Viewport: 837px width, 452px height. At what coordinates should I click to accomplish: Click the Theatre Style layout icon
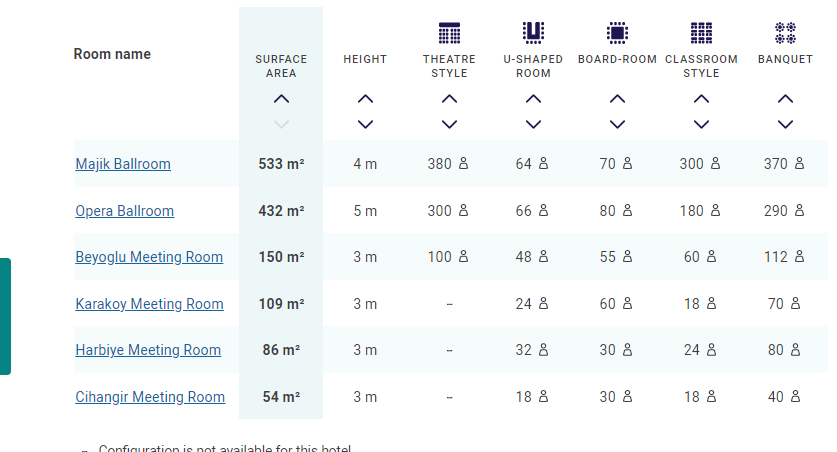tap(449, 32)
